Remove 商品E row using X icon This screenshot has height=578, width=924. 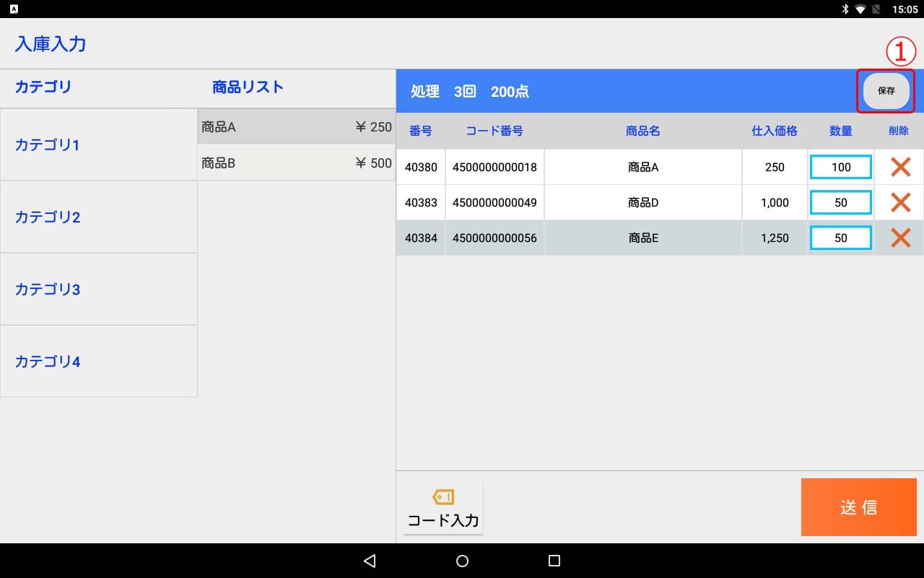[x=900, y=238]
